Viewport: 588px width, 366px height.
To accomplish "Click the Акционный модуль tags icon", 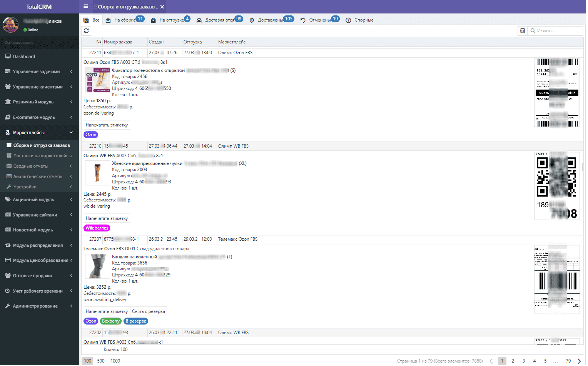I will [x=8, y=200].
